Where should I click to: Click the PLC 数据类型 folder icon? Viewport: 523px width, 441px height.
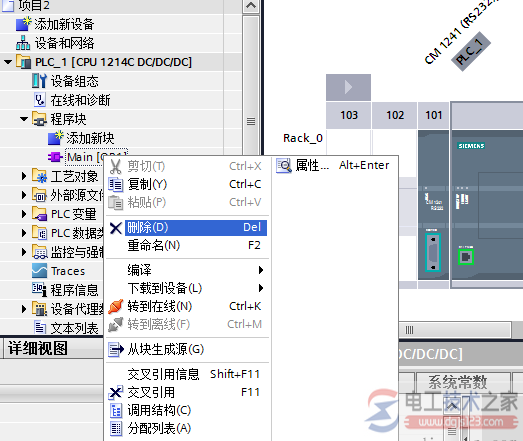39,233
